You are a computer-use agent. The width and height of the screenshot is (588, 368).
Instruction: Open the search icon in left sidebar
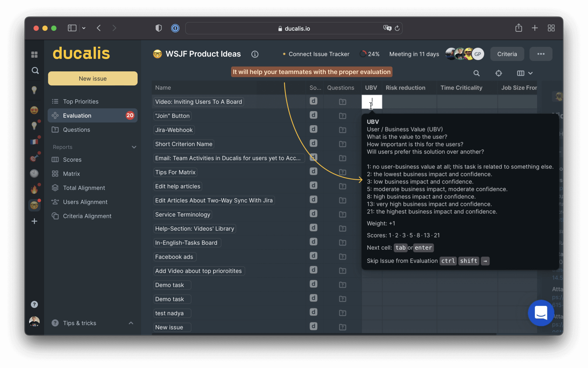(x=35, y=70)
